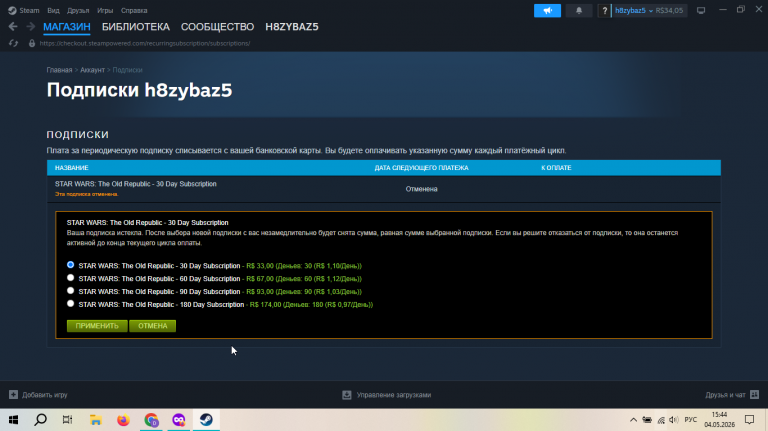Open Chrome from taskbar
The image size is (768, 431).
click(151, 420)
